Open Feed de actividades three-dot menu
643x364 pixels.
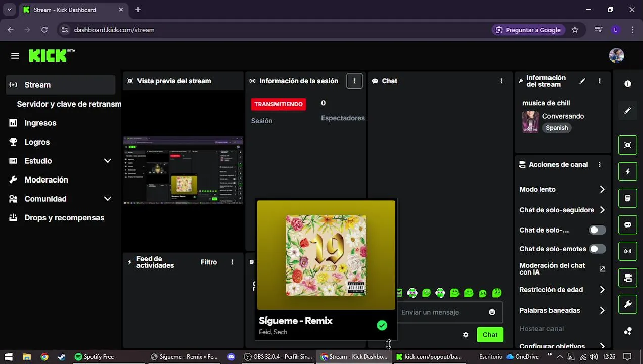pos(232,262)
